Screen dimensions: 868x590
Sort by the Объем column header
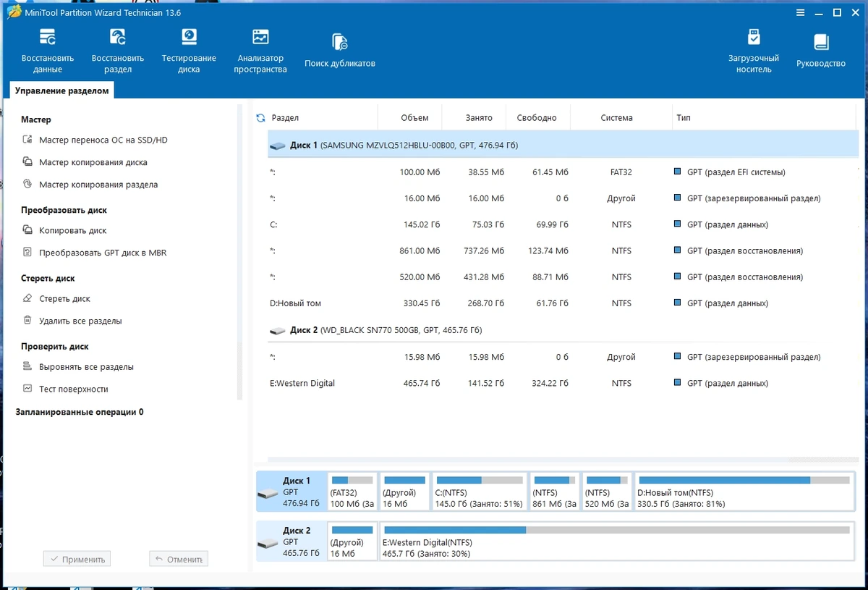[411, 117]
